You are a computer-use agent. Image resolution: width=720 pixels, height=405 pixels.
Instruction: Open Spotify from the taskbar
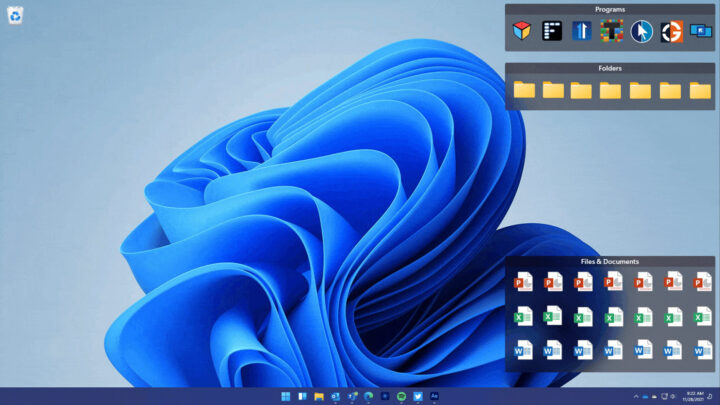click(401, 396)
